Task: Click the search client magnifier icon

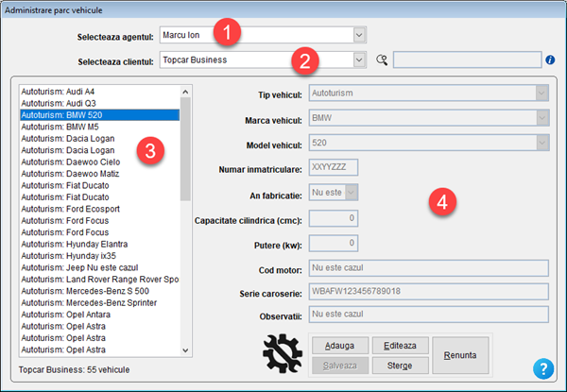Action: tap(382, 60)
